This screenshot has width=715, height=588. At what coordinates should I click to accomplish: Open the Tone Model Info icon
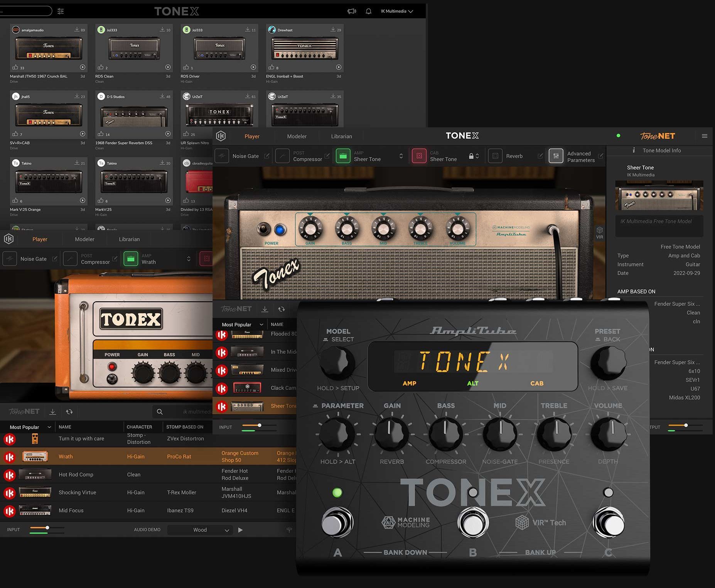click(634, 150)
